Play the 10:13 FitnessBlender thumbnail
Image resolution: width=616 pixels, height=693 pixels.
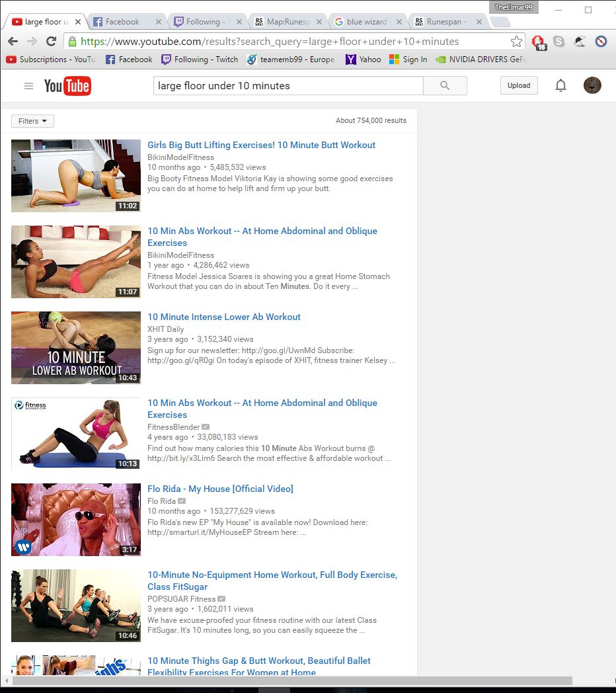coord(76,434)
